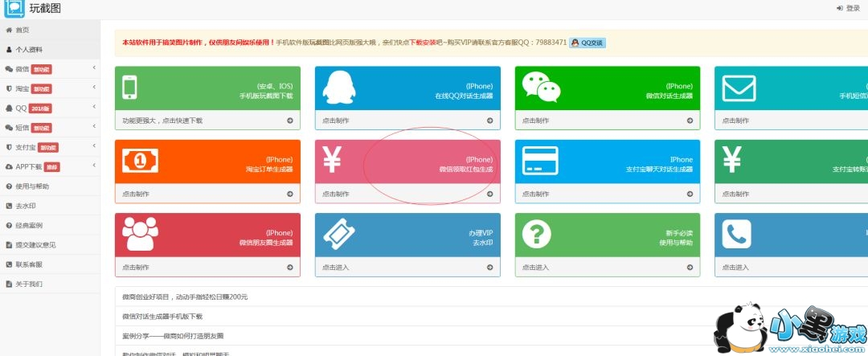Click the arrow icon in the 支付宝聊天对话生成器 card footer
Image resolution: width=868 pixels, height=356 pixels.
click(x=690, y=194)
